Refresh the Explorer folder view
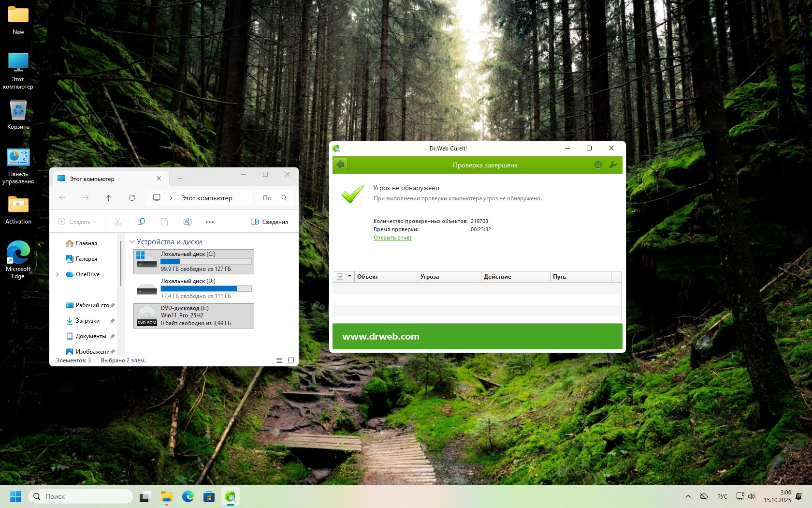This screenshot has width=812, height=508. point(132,198)
